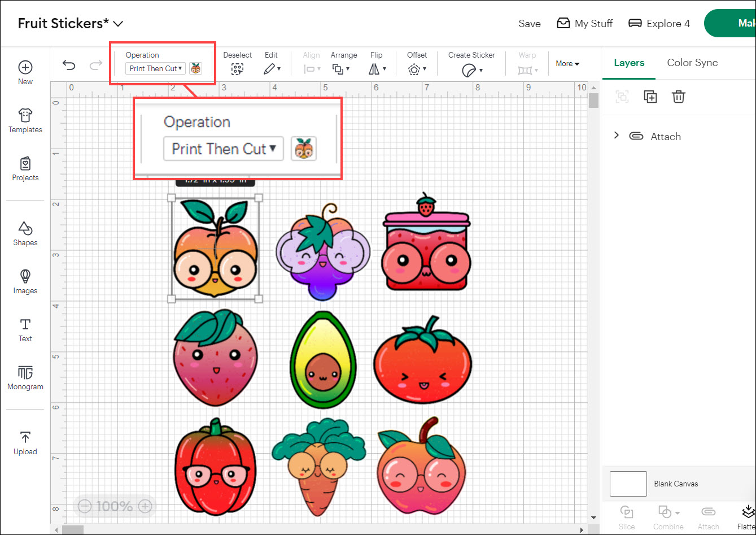Open the Shapes tool

[25, 234]
